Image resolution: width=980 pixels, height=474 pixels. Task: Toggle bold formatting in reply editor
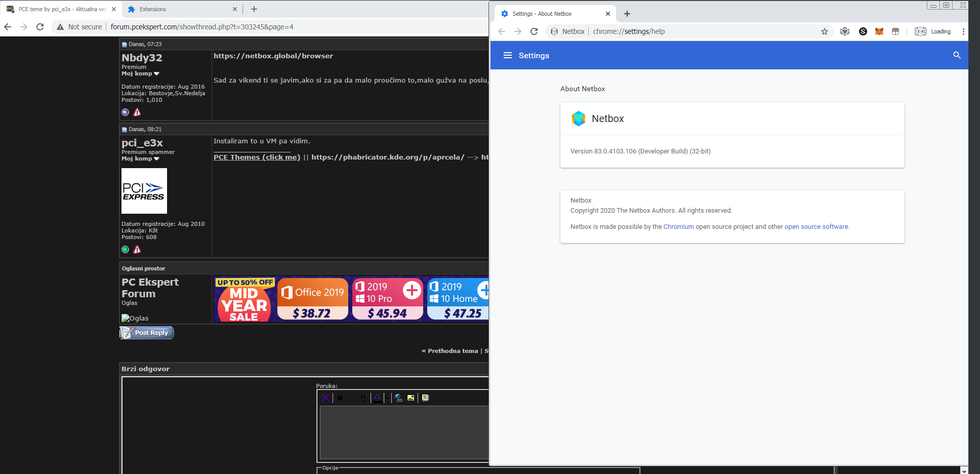[340, 398]
